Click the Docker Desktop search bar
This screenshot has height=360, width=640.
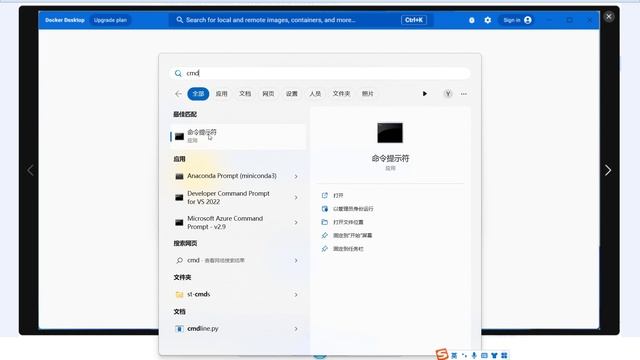pyautogui.click(x=301, y=20)
